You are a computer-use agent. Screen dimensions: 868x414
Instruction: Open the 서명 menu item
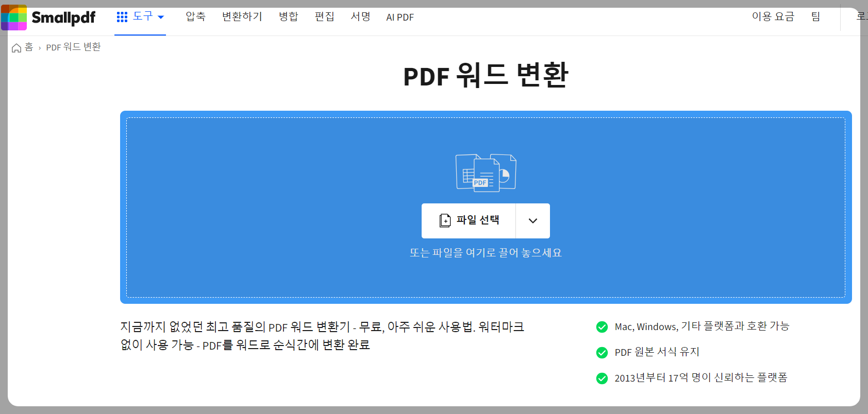(361, 17)
